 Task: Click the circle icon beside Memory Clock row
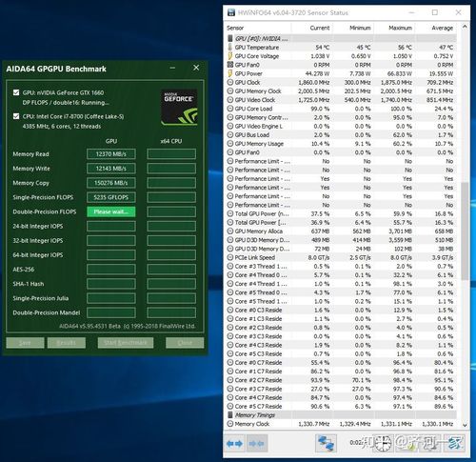(x=230, y=424)
